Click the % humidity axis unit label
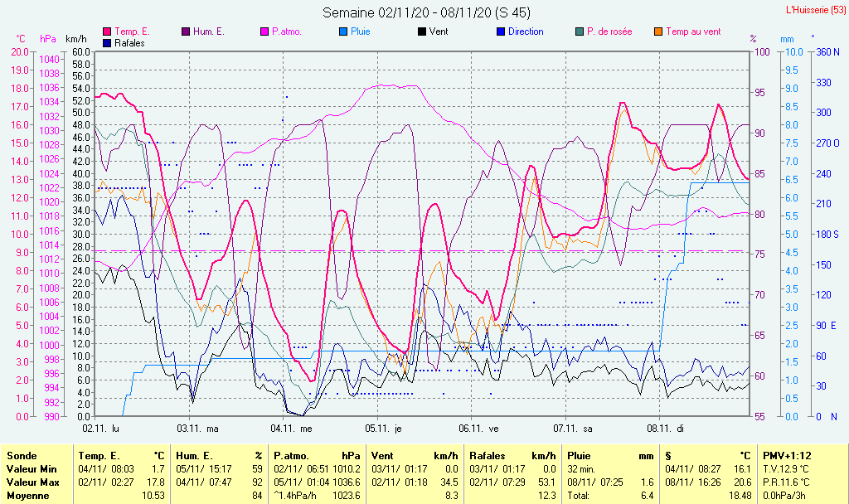 click(753, 39)
